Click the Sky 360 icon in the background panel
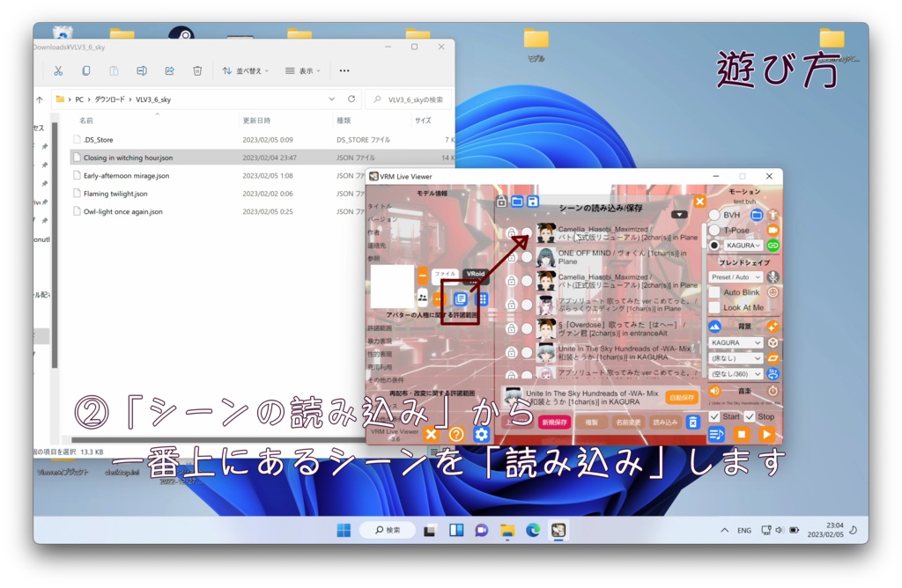The width and height of the screenshot is (902, 588). (773, 373)
